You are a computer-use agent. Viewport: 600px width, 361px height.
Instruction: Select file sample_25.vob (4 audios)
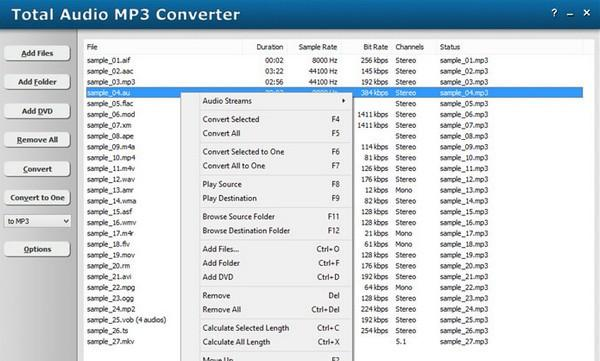127,320
